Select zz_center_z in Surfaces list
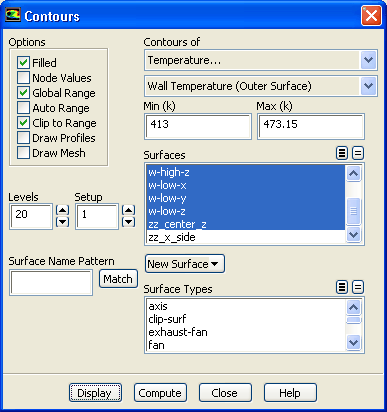 click(246, 224)
